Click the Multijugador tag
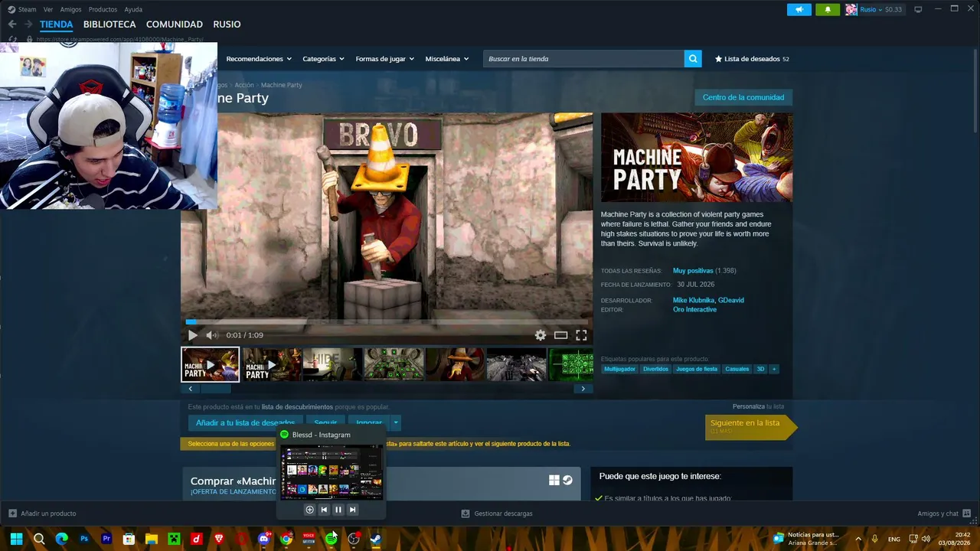980x551 pixels. pyautogui.click(x=620, y=369)
